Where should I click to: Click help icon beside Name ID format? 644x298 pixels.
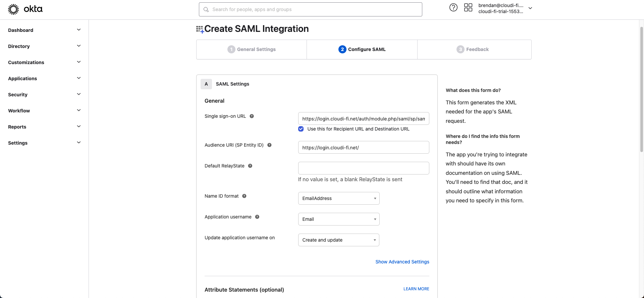244,196
